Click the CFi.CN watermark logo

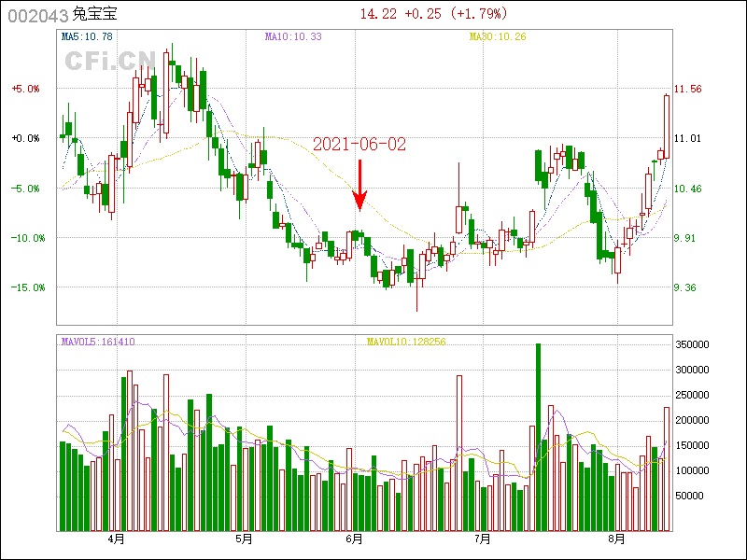(x=109, y=61)
